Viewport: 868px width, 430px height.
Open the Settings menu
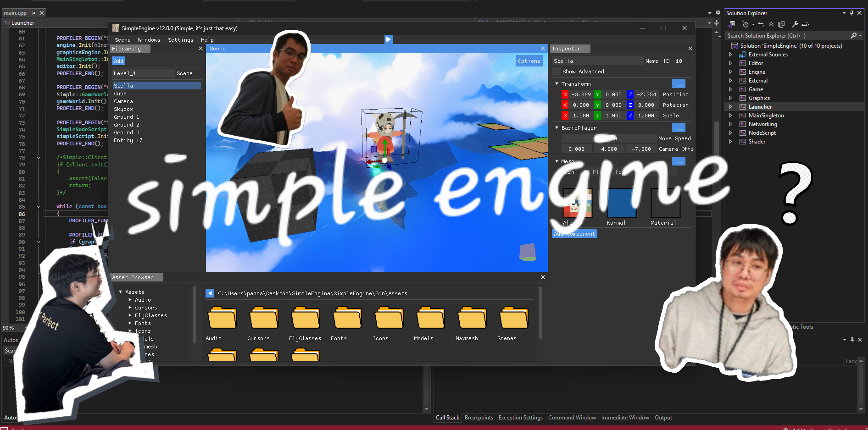tap(180, 40)
